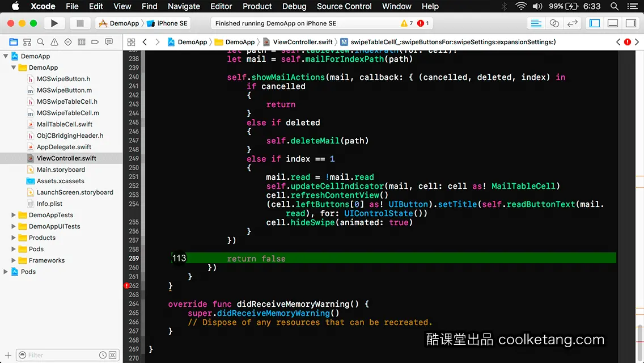Toggle the Debug area visibility
The height and width of the screenshot is (363, 644).
pyautogui.click(x=613, y=23)
